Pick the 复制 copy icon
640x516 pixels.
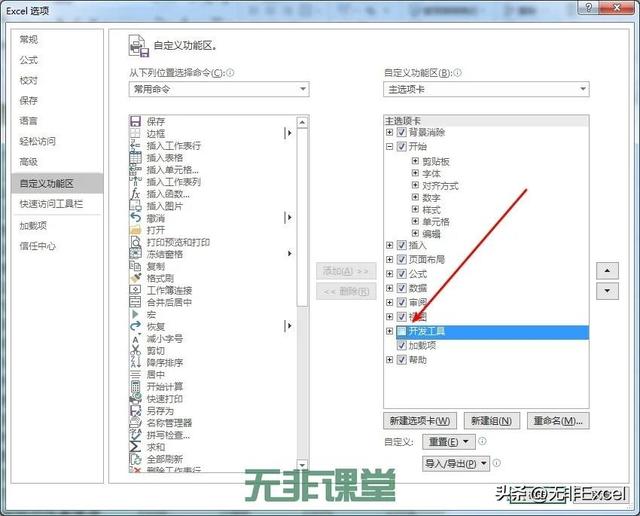tap(135, 266)
